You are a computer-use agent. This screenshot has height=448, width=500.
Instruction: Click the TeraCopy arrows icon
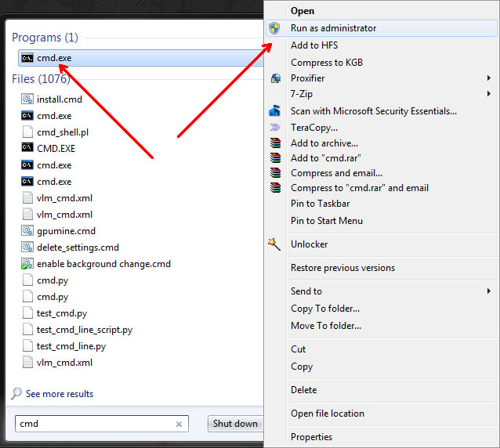tap(275, 128)
